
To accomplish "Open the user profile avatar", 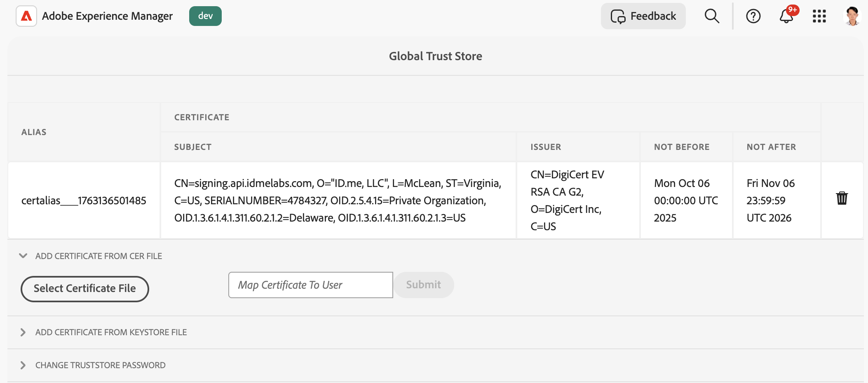I will [x=852, y=16].
